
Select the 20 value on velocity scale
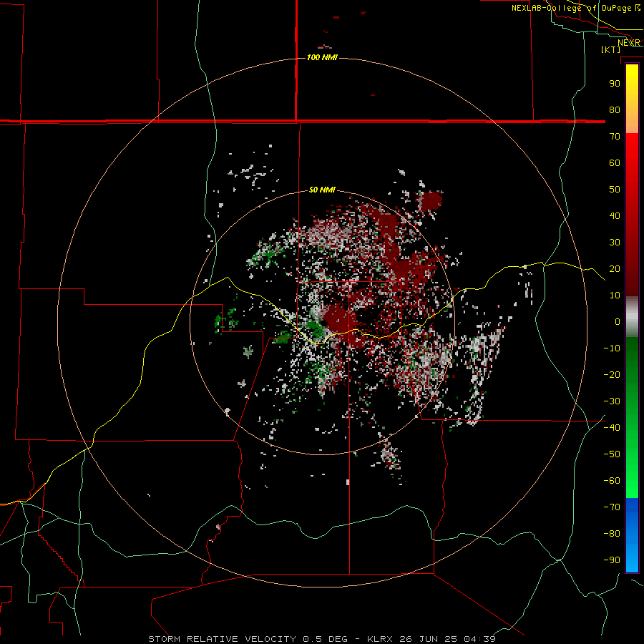[x=615, y=268]
